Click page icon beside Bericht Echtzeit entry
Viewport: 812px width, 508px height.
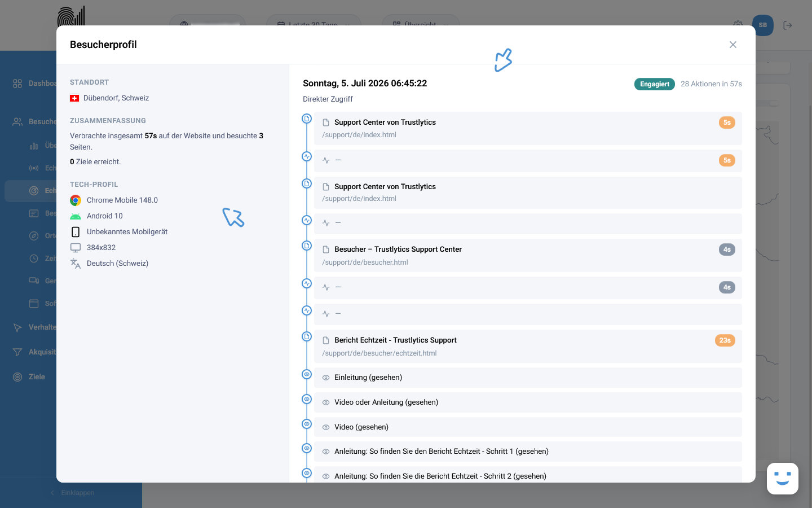pos(326,340)
